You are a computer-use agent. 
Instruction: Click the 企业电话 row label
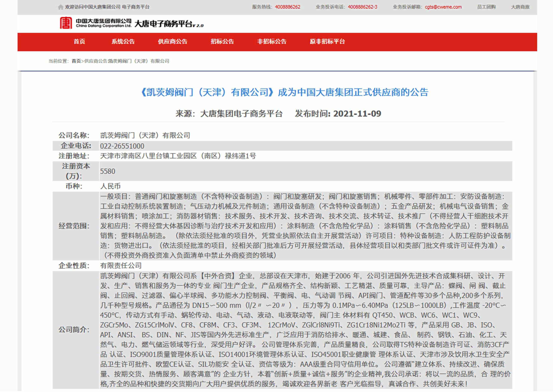76,146
